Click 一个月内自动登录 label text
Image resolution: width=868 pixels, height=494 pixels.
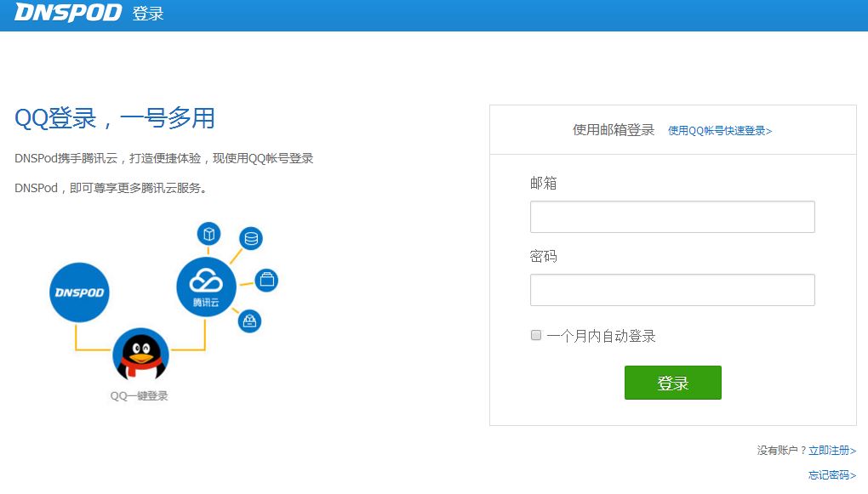click(601, 336)
